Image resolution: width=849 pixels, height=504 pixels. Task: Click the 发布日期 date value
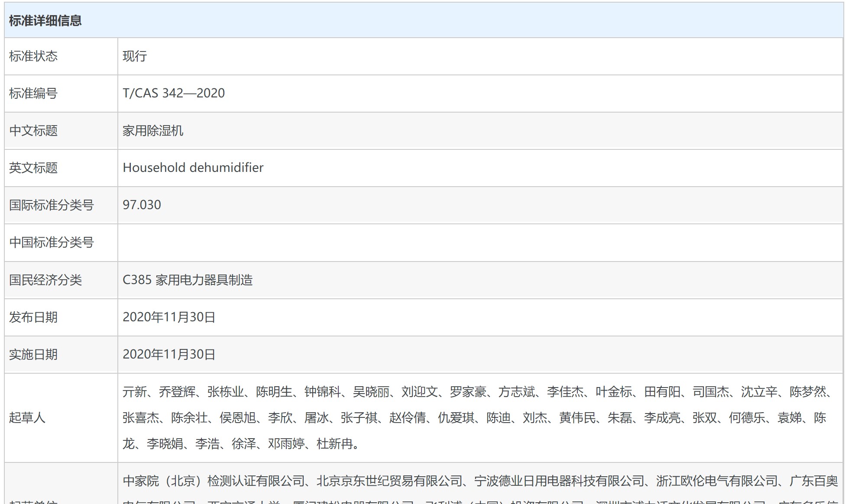click(x=169, y=317)
